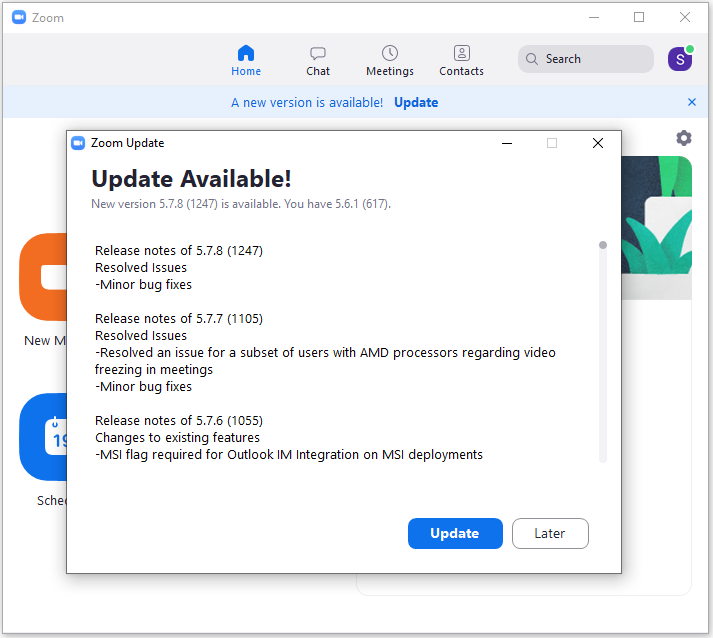This screenshot has height=638, width=713.
Task: Click 'New version 5.7.8 (1247) is available' text
Action: pyautogui.click(x=186, y=204)
